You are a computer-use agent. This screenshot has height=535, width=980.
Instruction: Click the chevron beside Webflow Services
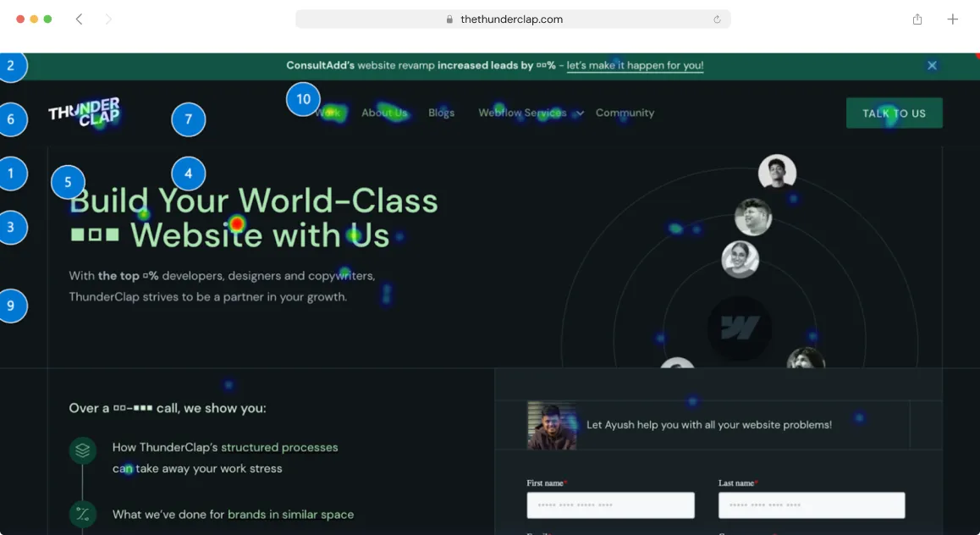(x=580, y=113)
